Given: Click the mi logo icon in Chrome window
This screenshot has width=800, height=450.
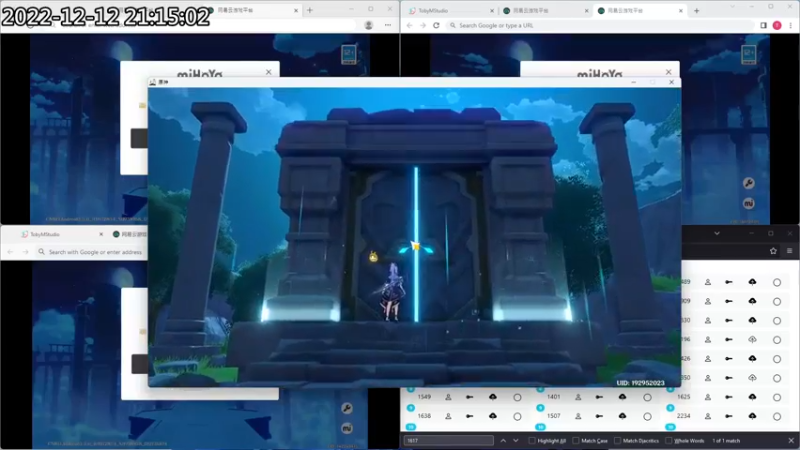Looking at the screenshot, I should click(749, 204).
